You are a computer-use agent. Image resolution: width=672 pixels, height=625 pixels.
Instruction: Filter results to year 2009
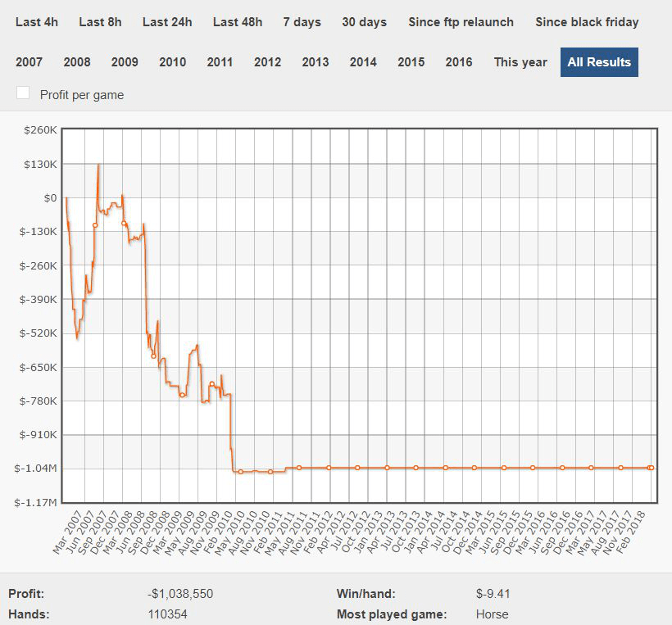[125, 62]
